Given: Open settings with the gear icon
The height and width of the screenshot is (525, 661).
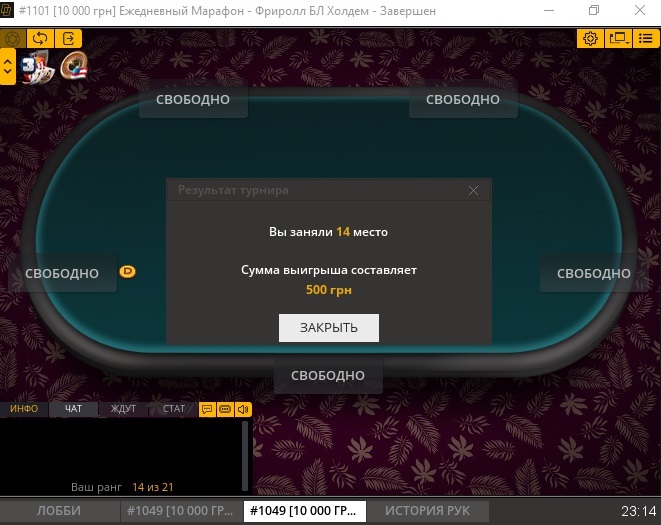Looking at the screenshot, I should 590,39.
